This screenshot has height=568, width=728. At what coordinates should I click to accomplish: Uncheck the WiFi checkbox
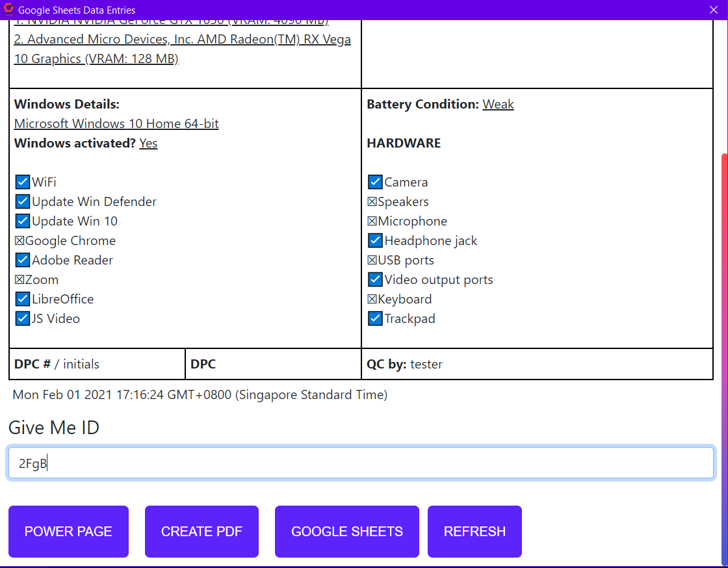pyautogui.click(x=23, y=182)
